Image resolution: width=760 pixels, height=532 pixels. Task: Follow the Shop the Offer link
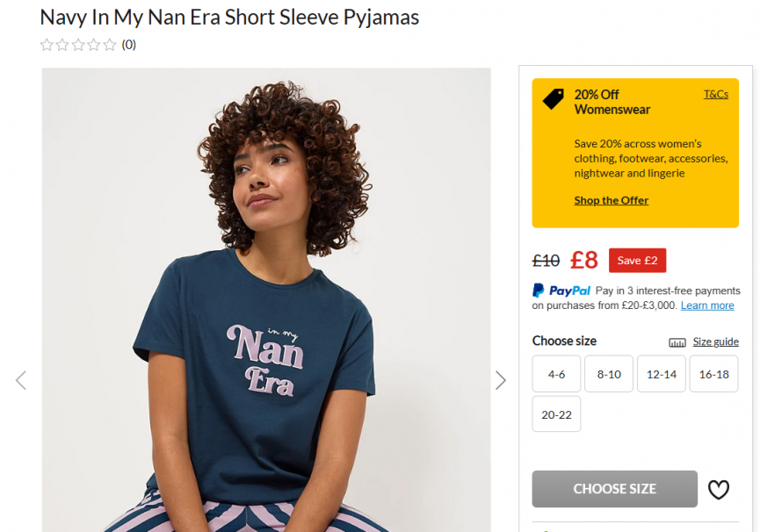(x=611, y=200)
